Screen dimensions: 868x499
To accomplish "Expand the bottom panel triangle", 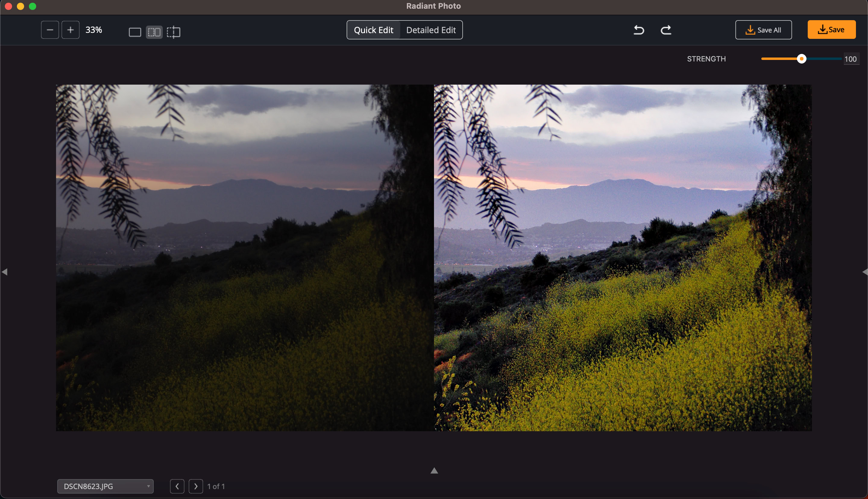I will 434,471.
